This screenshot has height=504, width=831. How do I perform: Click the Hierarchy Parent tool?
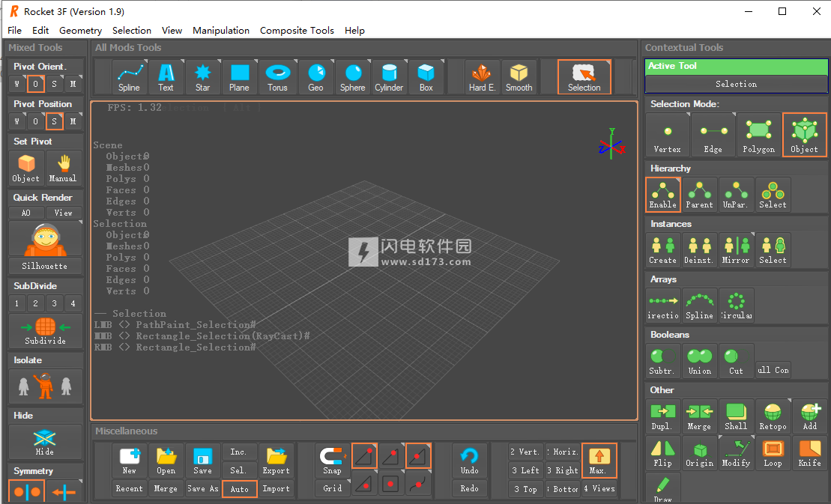700,194
